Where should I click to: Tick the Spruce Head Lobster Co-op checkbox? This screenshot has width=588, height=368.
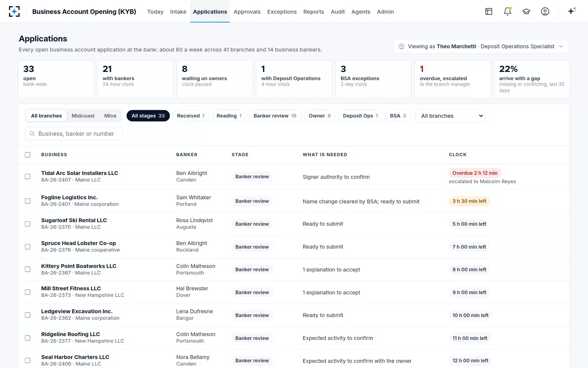[28, 247]
